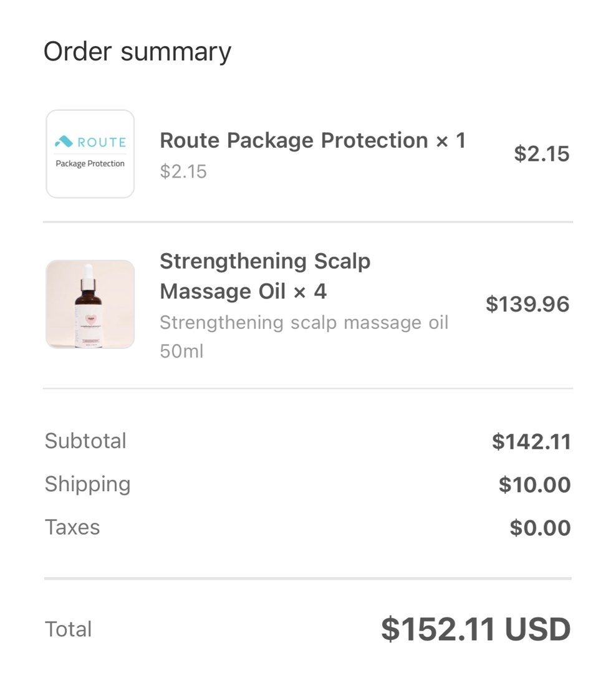Select the $10.00 shipping cost
This screenshot has width=616, height=673.
tap(534, 485)
